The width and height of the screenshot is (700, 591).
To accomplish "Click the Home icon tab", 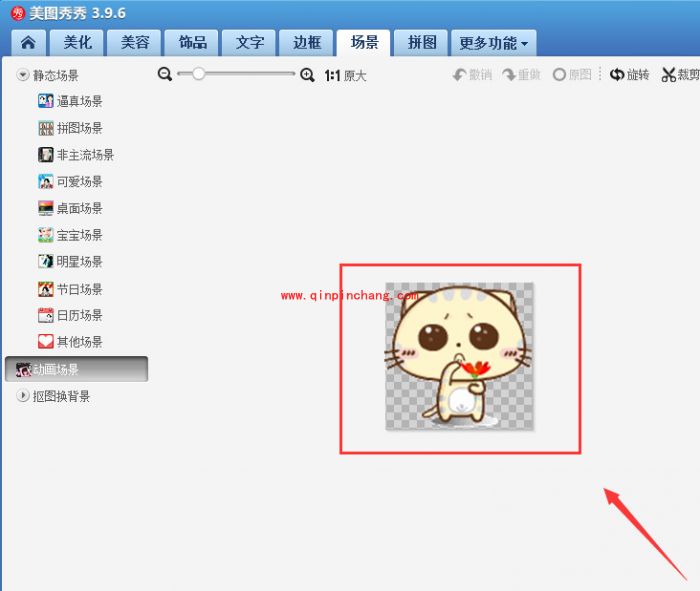I will (x=28, y=43).
